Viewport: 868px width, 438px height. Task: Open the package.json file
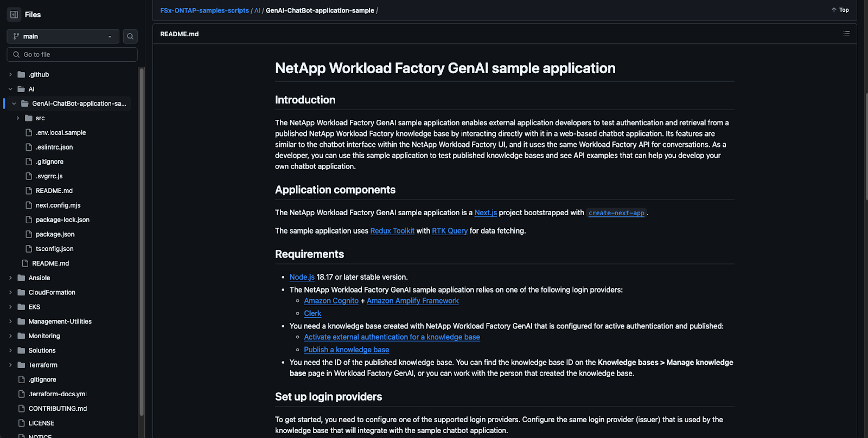[x=55, y=234]
